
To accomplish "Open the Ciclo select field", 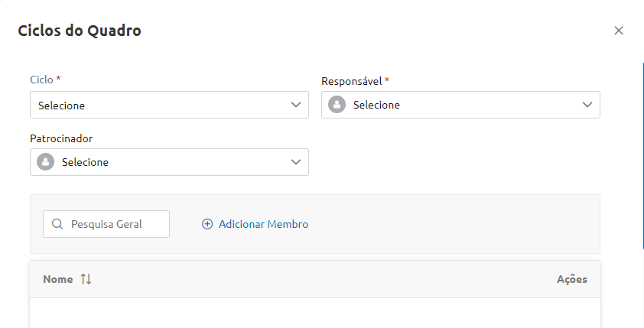I will (x=161, y=106).
